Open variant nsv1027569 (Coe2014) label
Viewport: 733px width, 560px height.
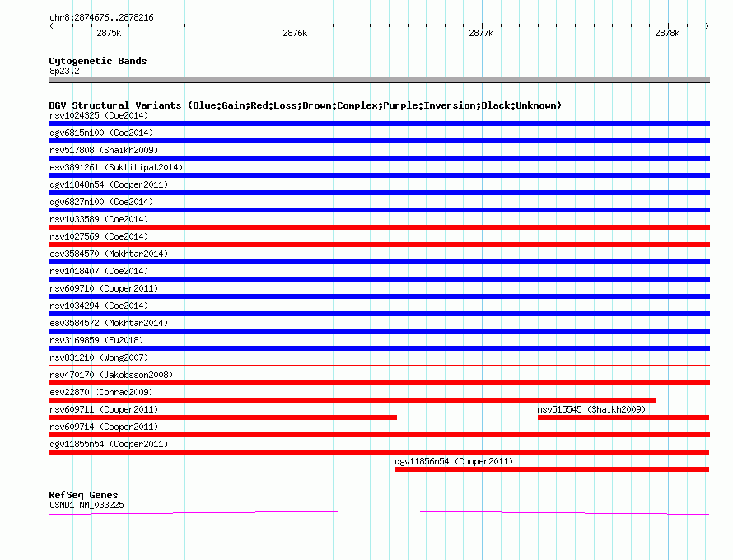99,236
